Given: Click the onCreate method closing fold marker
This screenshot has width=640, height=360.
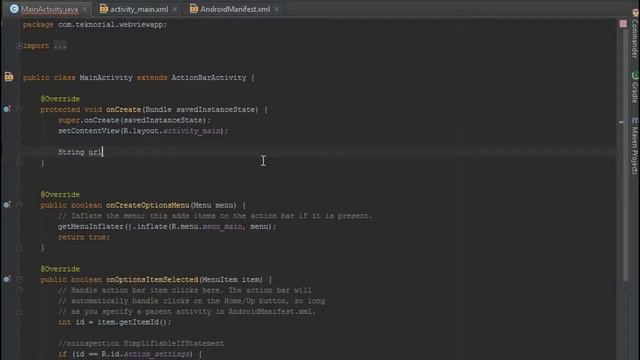Looking at the screenshot, I should coord(19,163).
